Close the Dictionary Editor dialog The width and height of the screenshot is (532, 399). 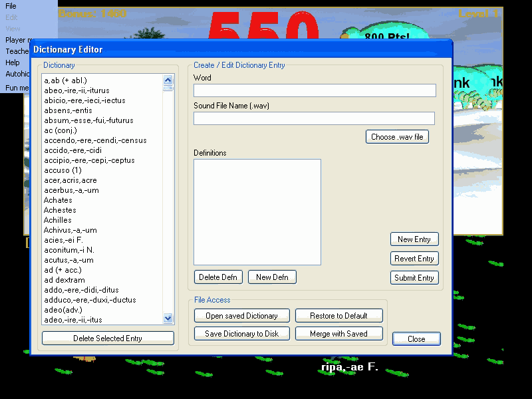[x=416, y=338]
